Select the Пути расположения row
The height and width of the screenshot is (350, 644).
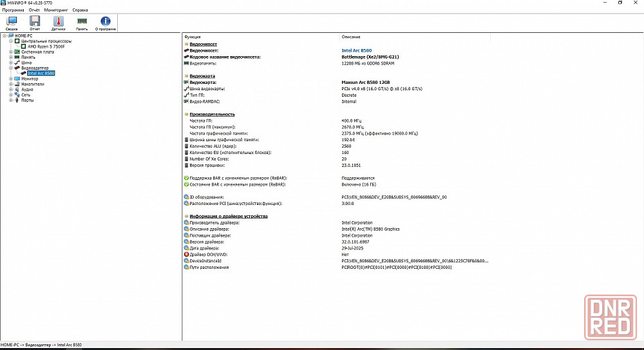(x=336, y=267)
